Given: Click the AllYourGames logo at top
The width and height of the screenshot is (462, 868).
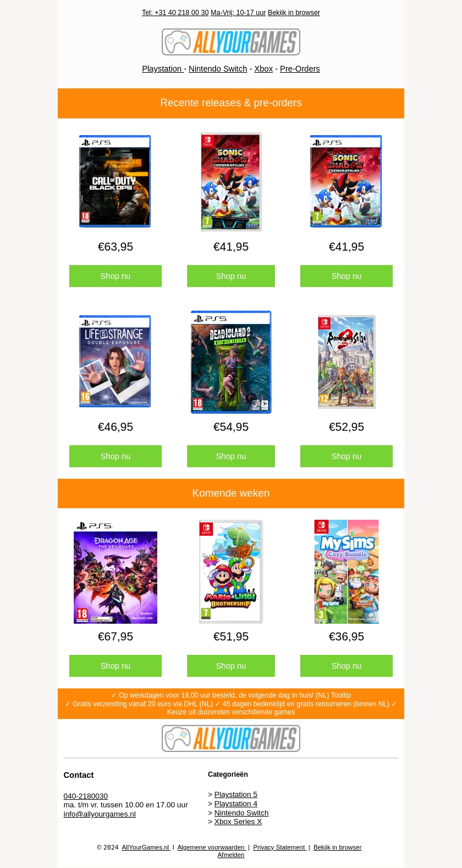Looking at the screenshot, I should pyautogui.click(x=231, y=42).
